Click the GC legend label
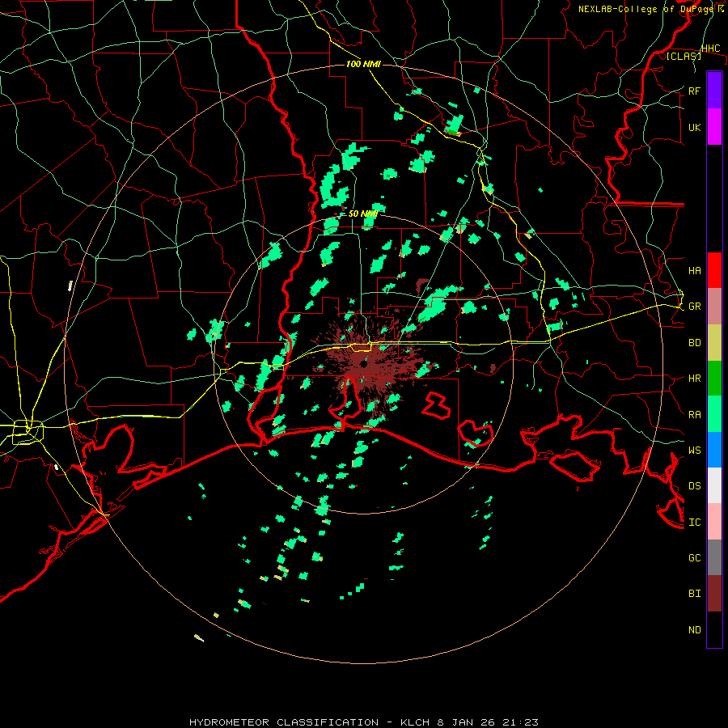 click(694, 557)
